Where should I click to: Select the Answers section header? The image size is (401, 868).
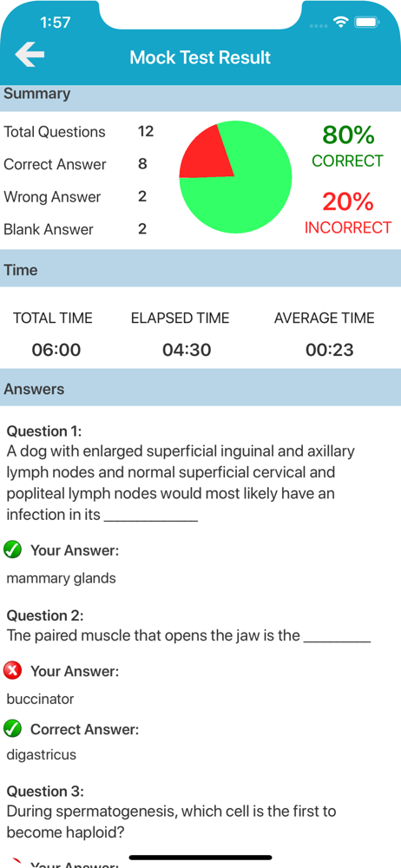point(200,389)
